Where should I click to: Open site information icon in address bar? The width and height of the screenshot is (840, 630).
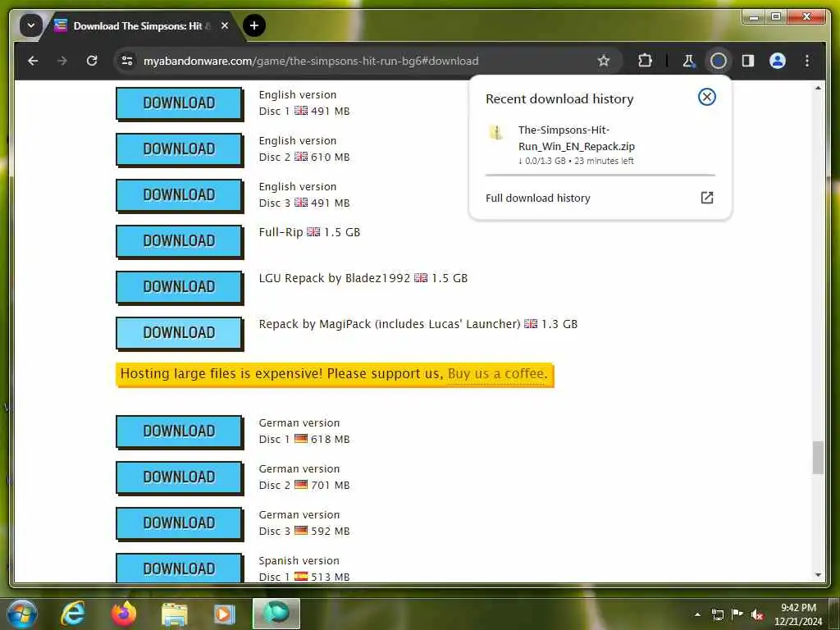point(127,61)
